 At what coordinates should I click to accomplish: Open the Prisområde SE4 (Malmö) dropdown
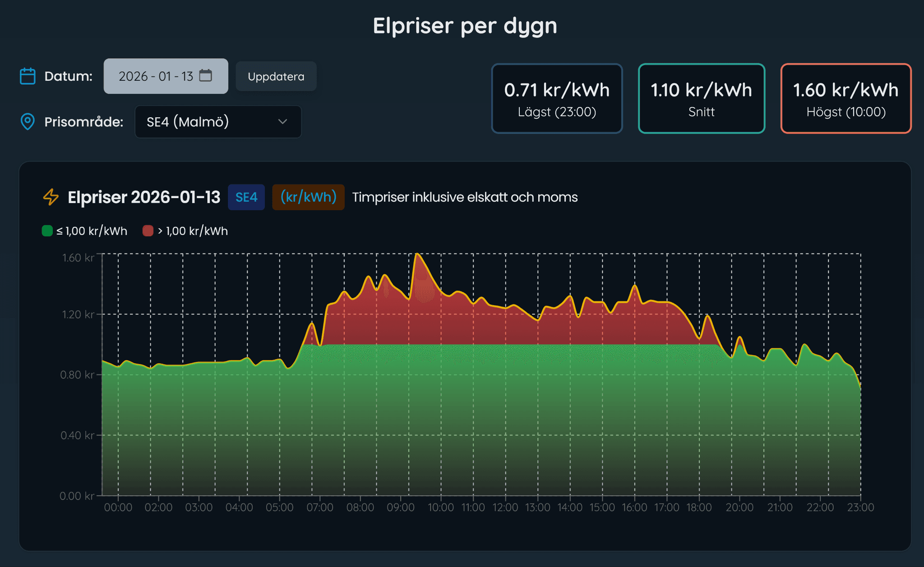pos(218,122)
